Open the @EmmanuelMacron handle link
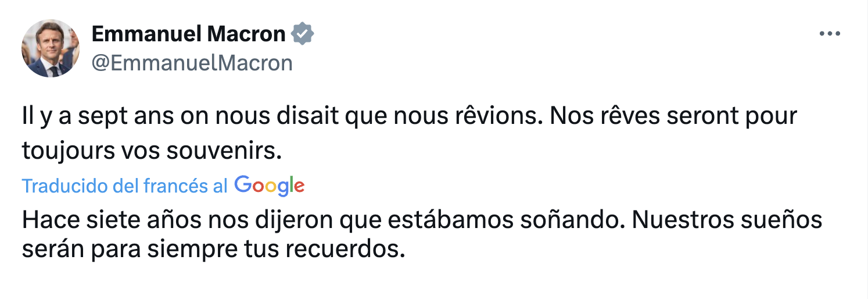Viewport: 868px width, 299px height. coord(192,63)
